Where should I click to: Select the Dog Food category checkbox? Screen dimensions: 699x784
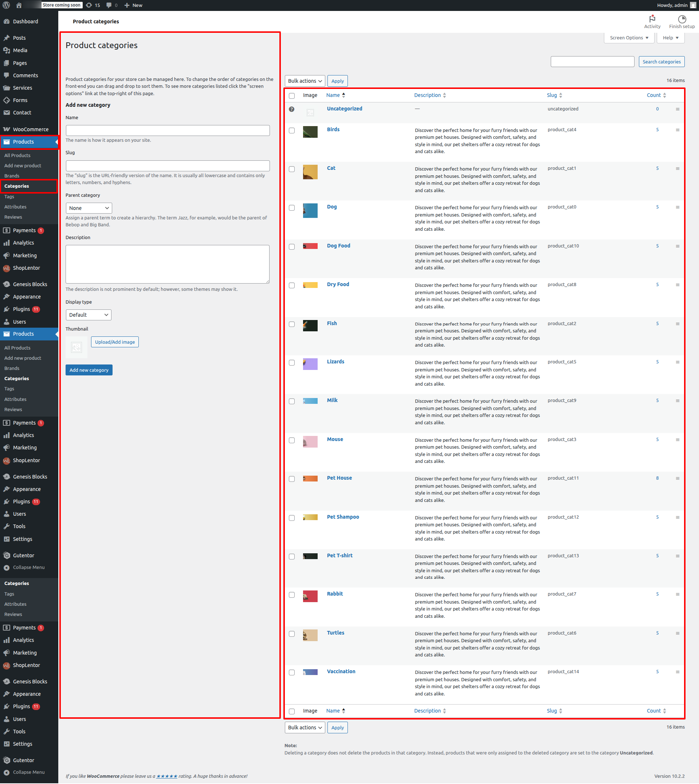pyautogui.click(x=291, y=247)
